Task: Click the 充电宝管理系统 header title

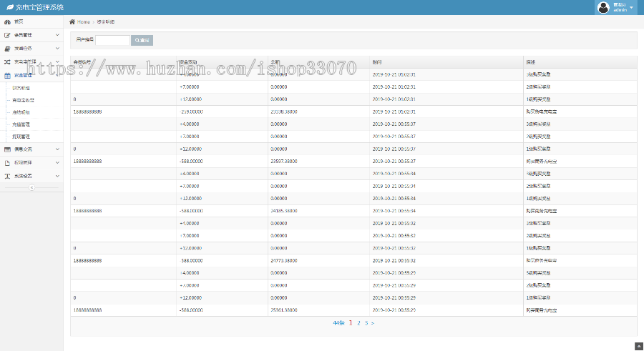Action: [39, 7]
